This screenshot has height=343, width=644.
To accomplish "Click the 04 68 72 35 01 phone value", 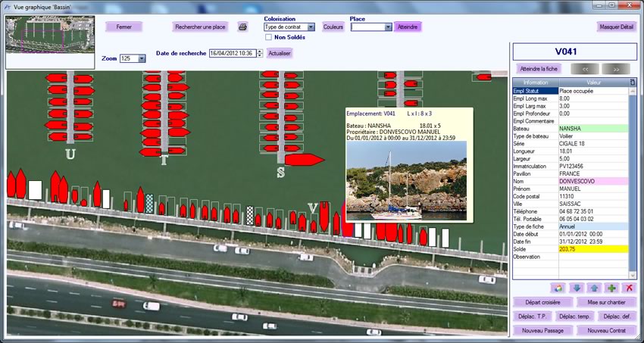I will (x=593, y=211).
